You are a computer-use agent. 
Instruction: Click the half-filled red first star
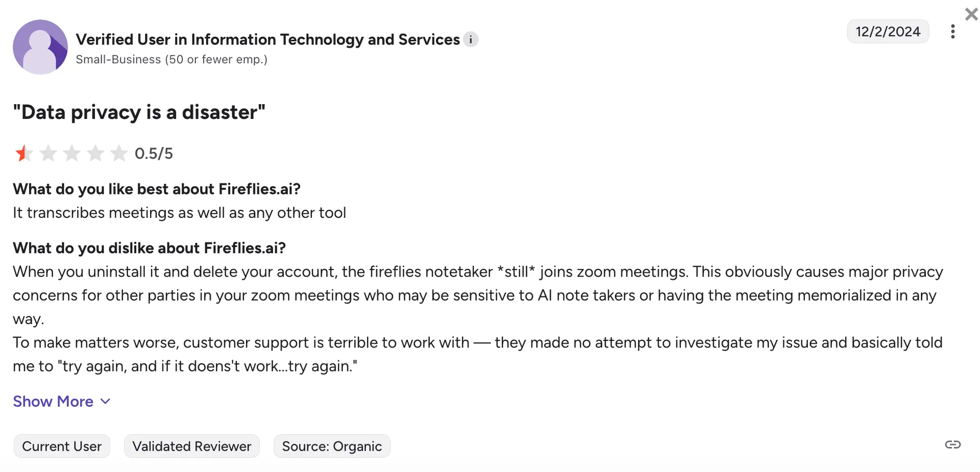[23, 153]
